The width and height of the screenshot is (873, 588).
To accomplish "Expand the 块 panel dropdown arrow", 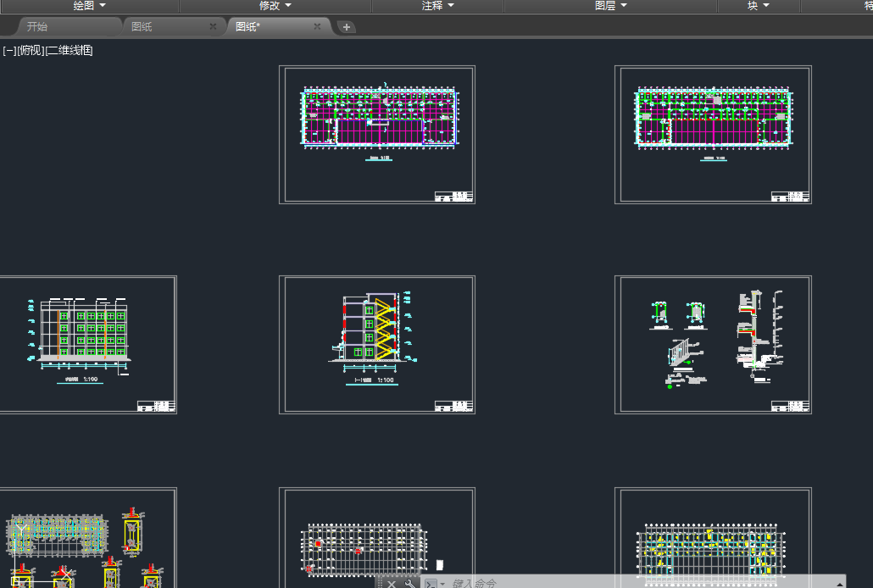I will tap(766, 6).
